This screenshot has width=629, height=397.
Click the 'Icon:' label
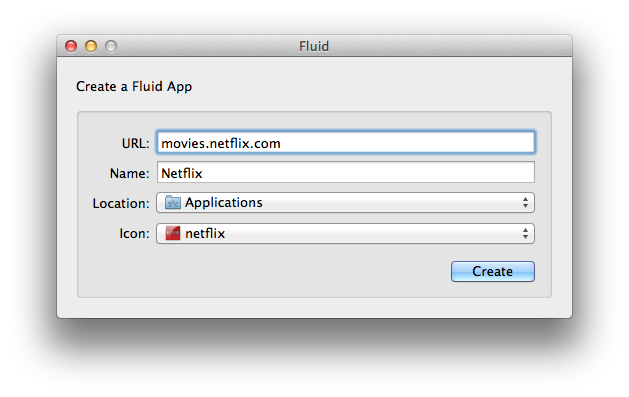tap(134, 233)
